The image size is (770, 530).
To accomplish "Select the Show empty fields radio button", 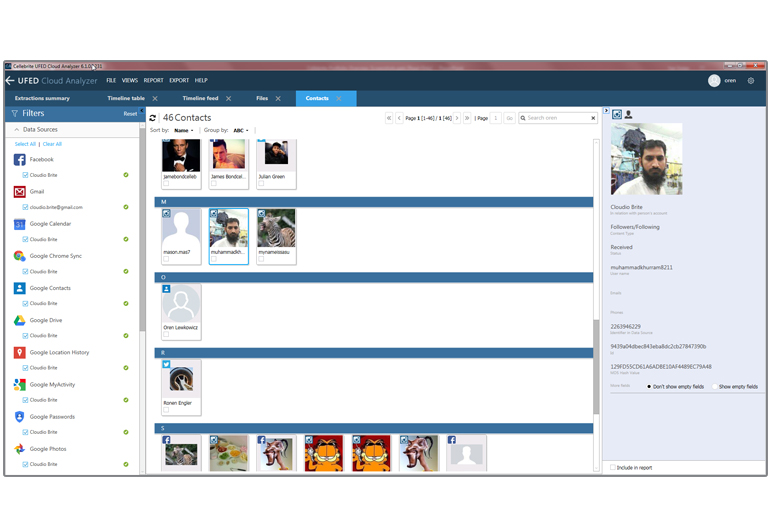I will coord(712,386).
